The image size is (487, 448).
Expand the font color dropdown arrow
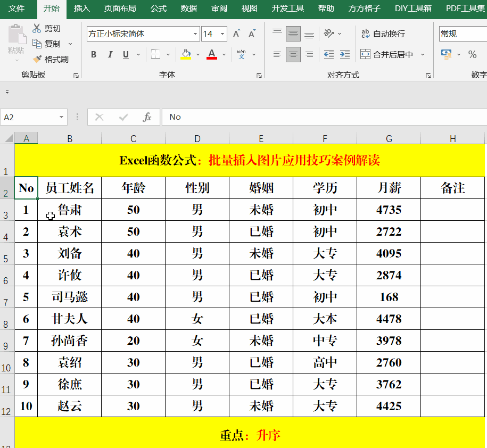point(224,54)
